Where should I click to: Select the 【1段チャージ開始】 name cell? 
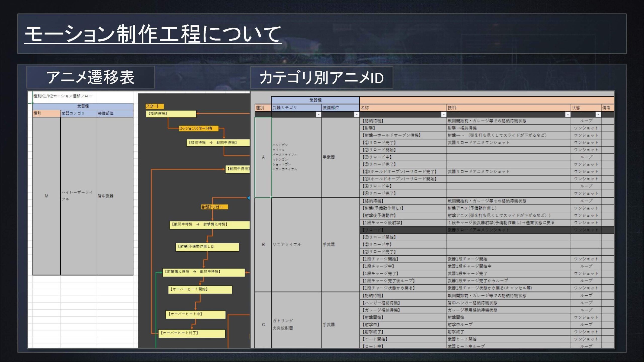403,259
